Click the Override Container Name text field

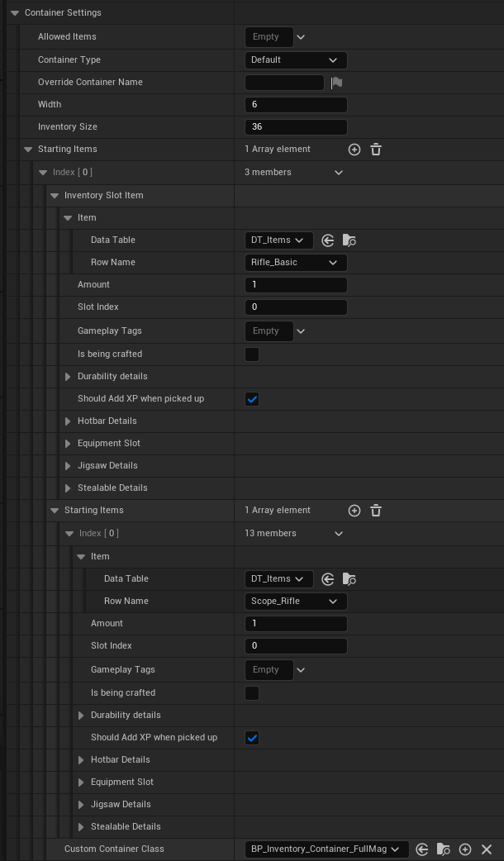pos(284,83)
